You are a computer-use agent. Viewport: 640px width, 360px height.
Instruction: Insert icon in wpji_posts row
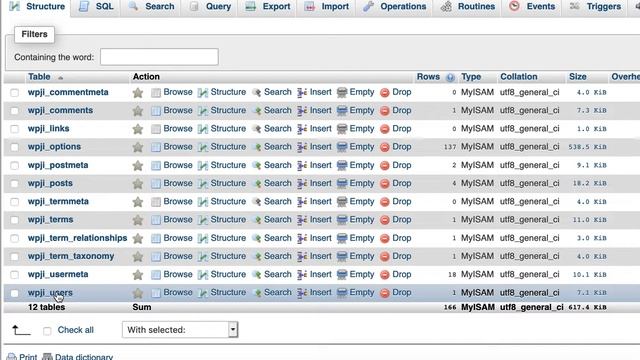tap(302, 184)
